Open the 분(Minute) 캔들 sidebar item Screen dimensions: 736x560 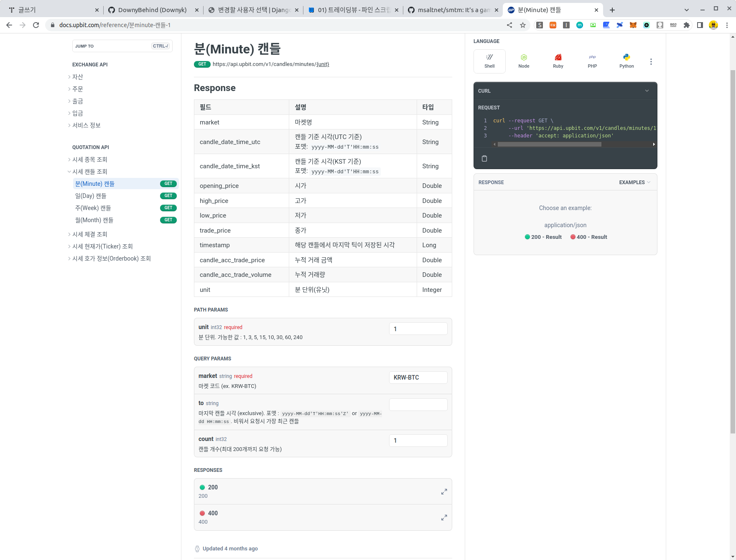pos(126,184)
